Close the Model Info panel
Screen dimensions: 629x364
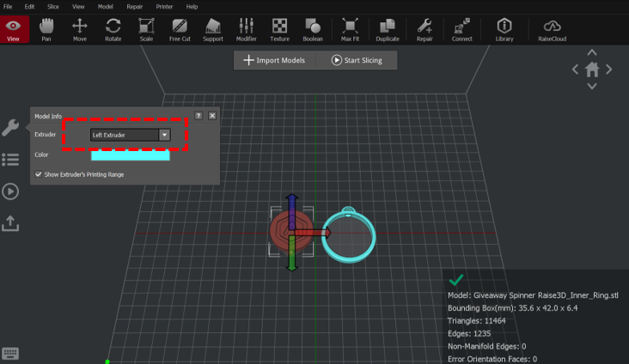(x=212, y=115)
